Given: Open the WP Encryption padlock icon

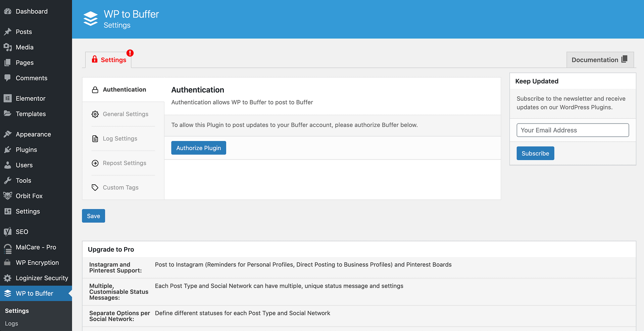Looking at the screenshot, I should pos(7,263).
